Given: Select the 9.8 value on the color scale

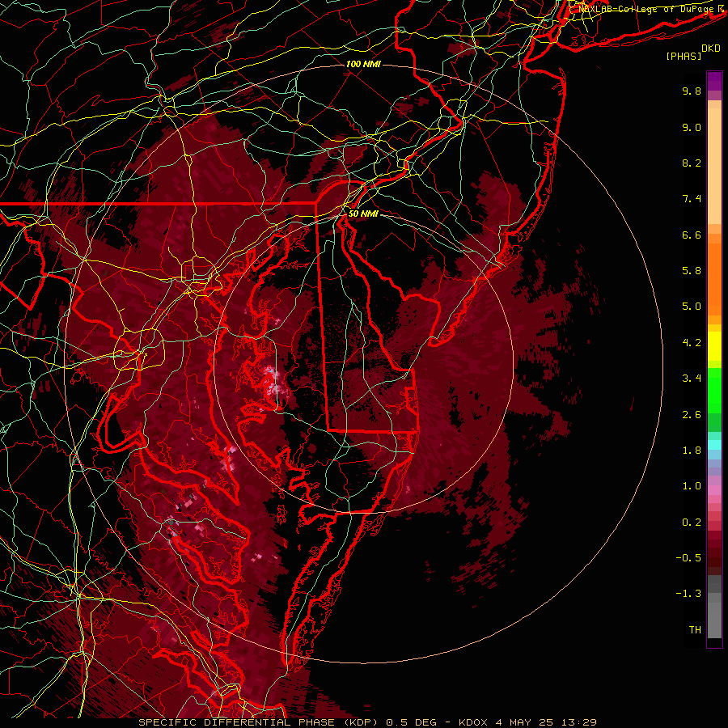Looking at the screenshot, I should [x=692, y=91].
